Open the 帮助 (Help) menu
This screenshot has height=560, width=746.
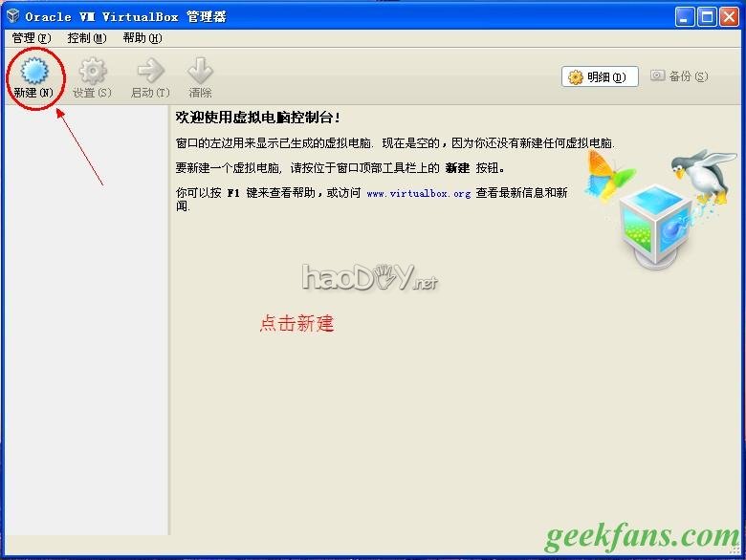pos(143,38)
